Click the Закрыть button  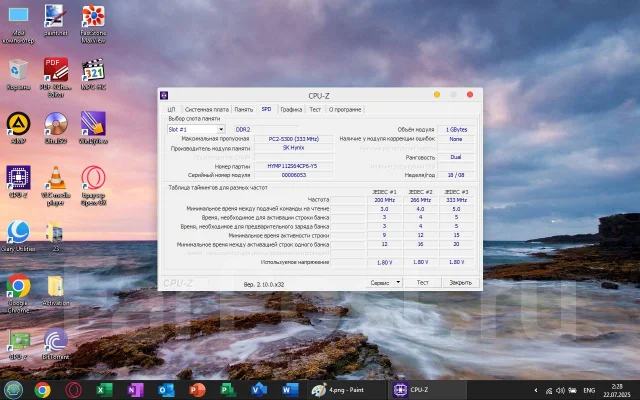click(460, 282)
